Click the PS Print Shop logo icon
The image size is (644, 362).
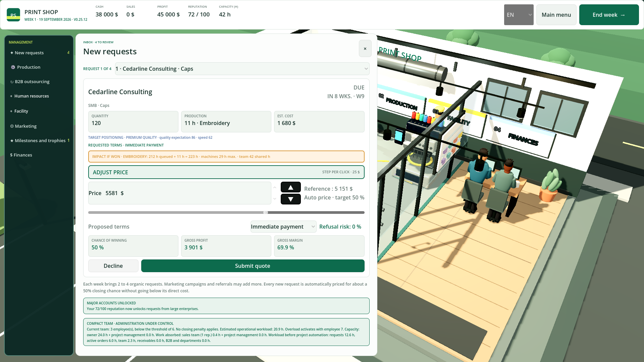click(x=13, y=15)
